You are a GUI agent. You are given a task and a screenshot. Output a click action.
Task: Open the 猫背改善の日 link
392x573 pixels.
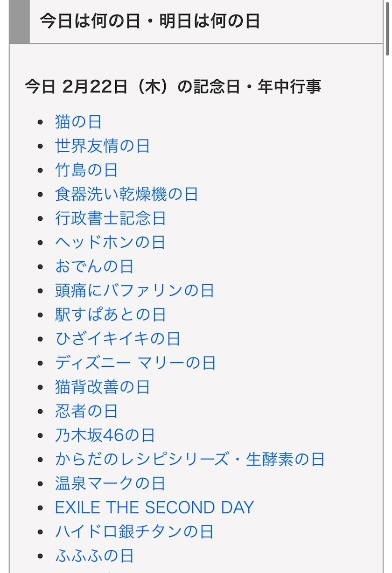tap(102, 387)
